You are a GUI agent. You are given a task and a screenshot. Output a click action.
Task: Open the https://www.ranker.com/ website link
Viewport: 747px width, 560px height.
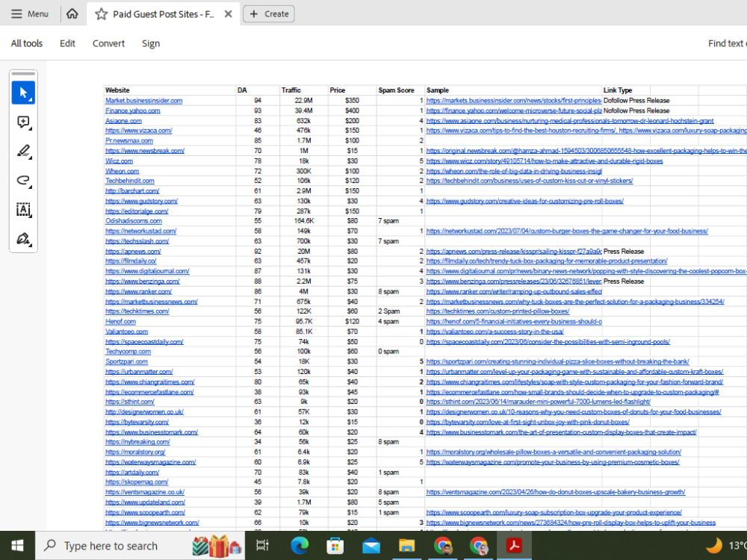139,291
